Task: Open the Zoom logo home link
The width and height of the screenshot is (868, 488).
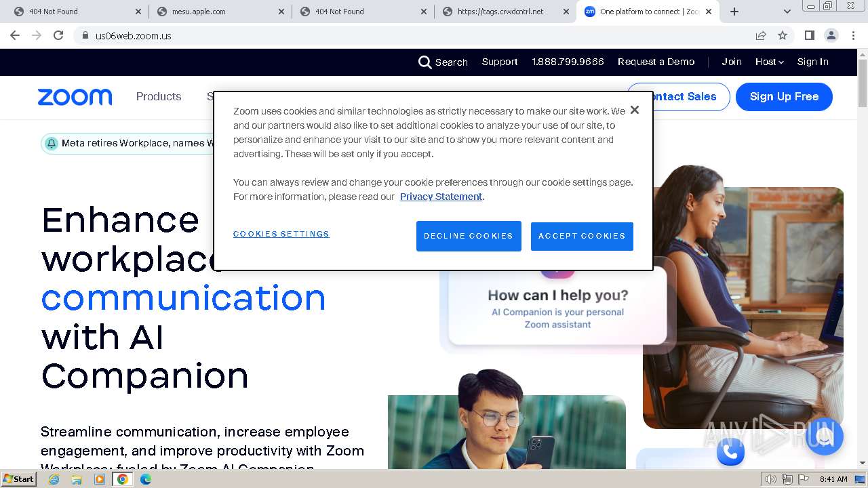Action: [x=75, y=97]
